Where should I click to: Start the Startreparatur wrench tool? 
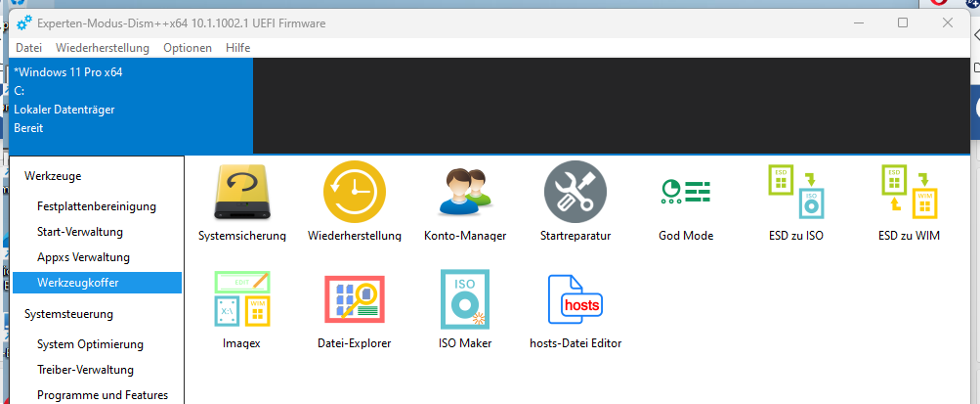[575, 192]
